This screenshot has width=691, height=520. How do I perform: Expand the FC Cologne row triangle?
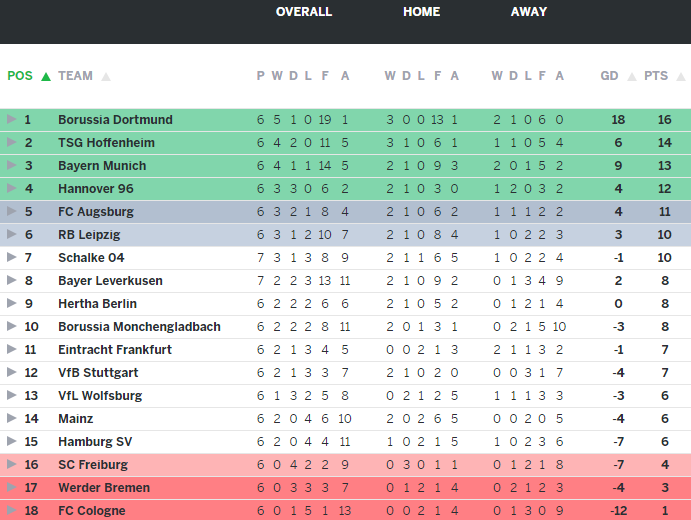11,511
